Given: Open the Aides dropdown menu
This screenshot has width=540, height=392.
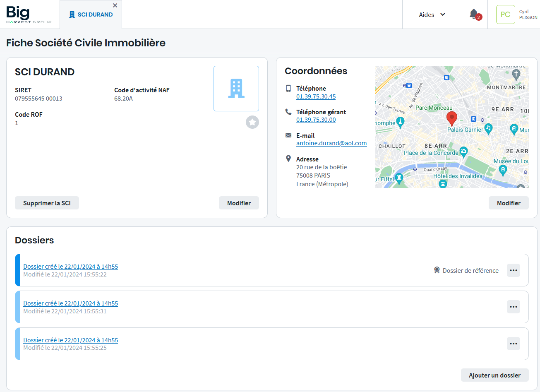Looking at the screenshot, I should click(432, 14).
